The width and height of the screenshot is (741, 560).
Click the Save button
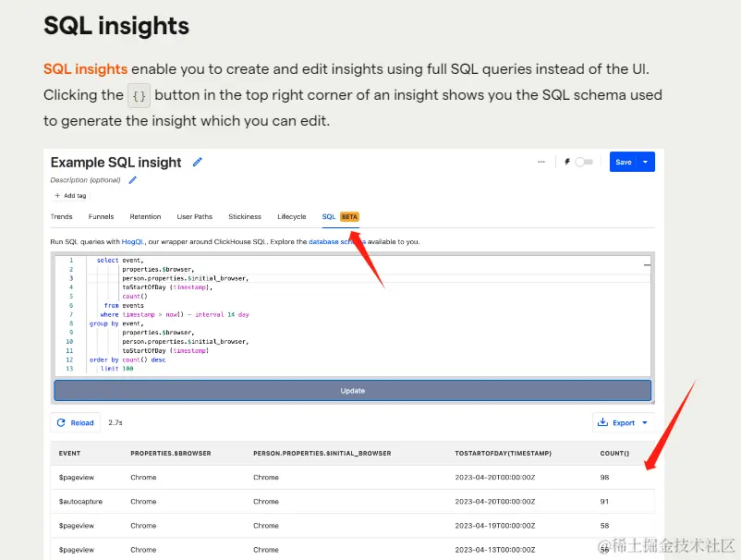(624, 162)
